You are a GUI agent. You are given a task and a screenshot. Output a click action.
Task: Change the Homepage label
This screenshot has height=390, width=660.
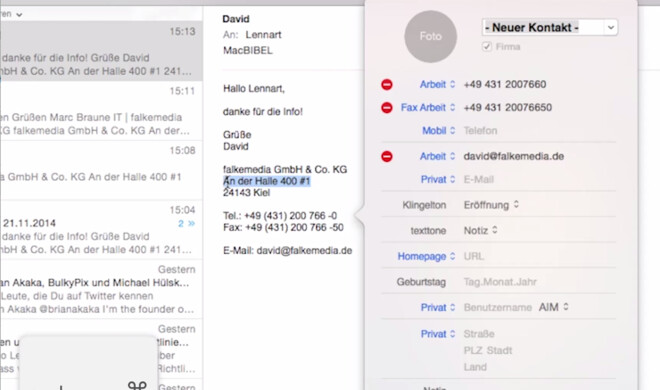pyautogui.click(x=426, y=256)
